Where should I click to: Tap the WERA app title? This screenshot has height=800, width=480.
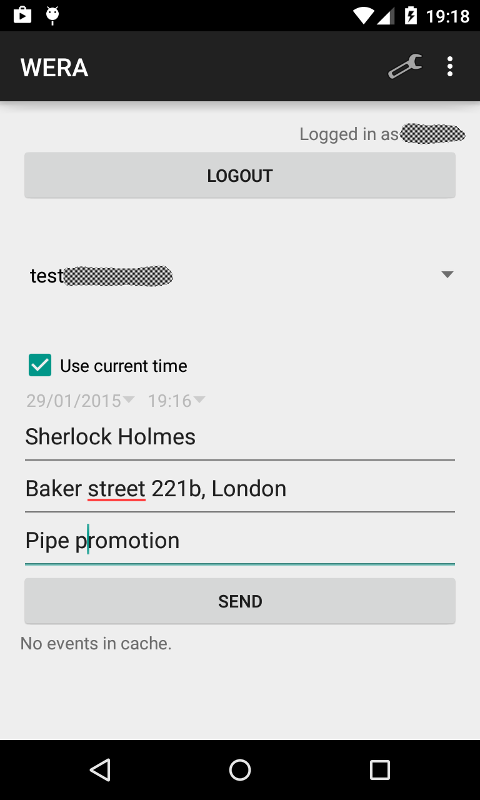point(55,67)
